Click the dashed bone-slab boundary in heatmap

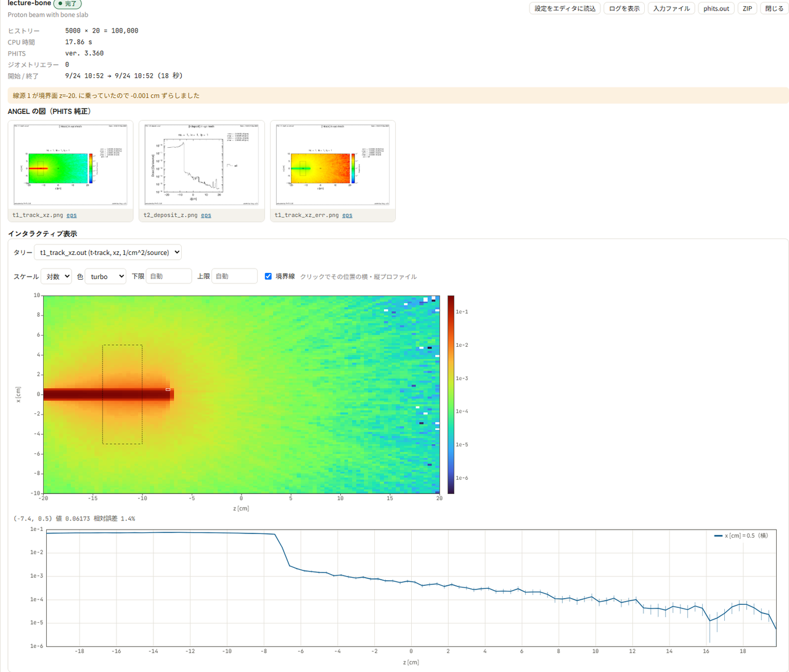tap(122, 394)
